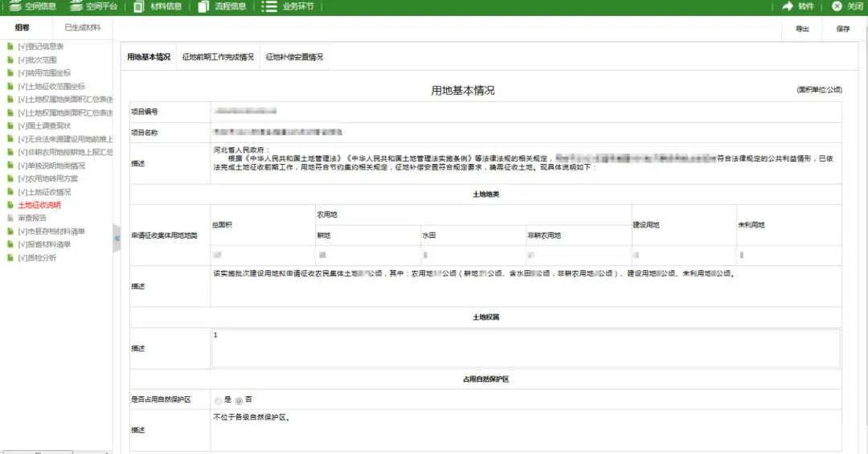The height and width of the screenshot is (454, 868).
Task: Click the 总面积 value field
Action: 262,255
